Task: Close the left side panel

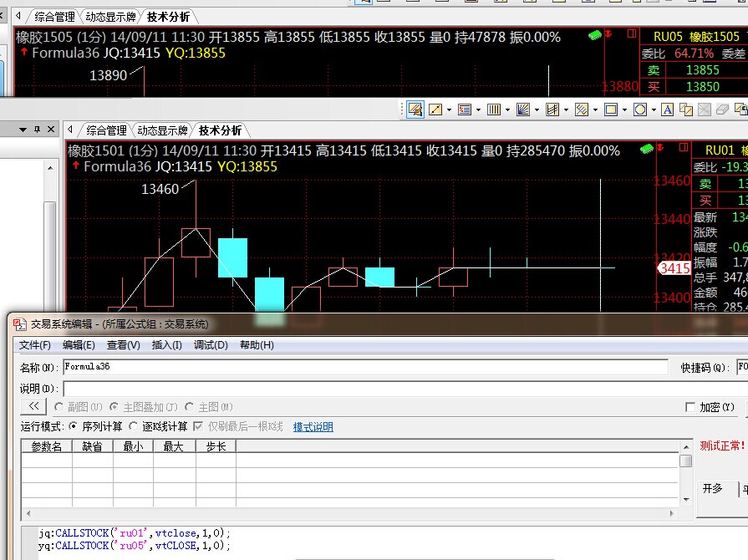Action: pyautogui.click(x=51, y=130)
